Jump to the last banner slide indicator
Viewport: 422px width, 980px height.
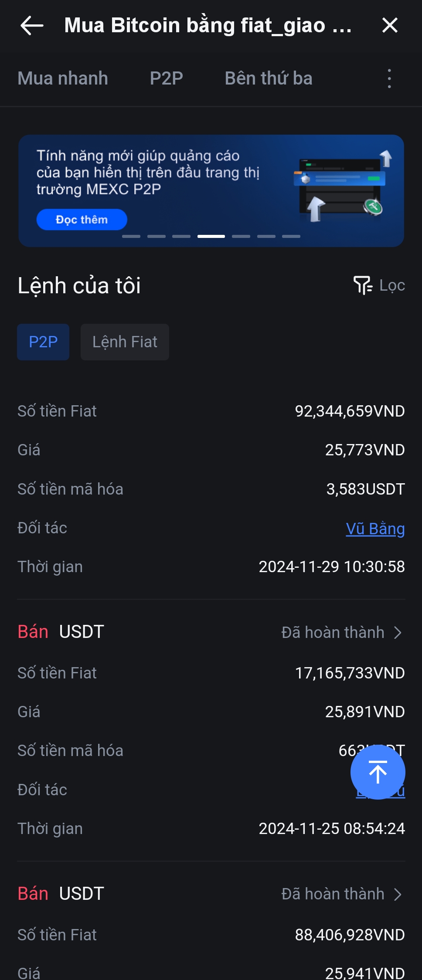point(291,236)
